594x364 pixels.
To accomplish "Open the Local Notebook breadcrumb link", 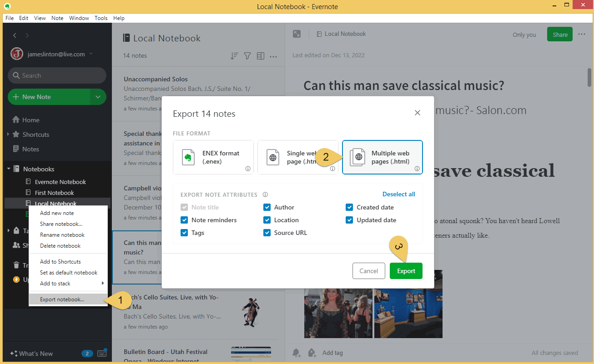I will (x=341, y=34).
